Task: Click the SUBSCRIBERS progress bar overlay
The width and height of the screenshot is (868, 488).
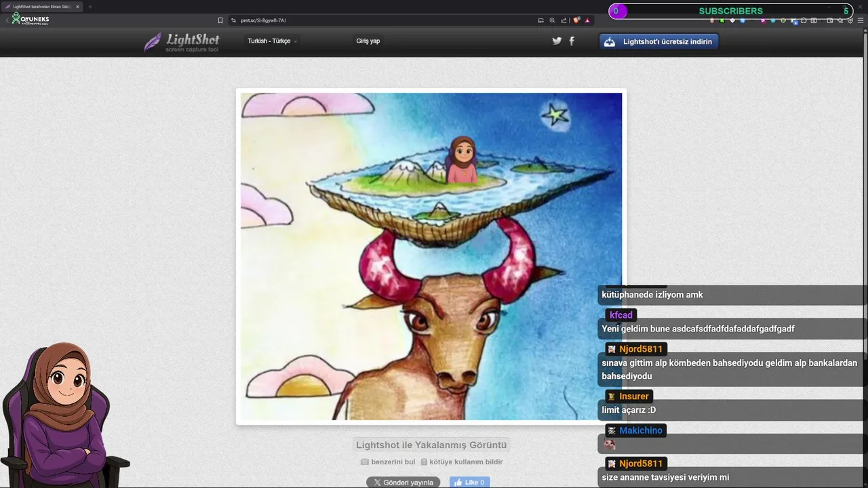Action: (730, 11)
